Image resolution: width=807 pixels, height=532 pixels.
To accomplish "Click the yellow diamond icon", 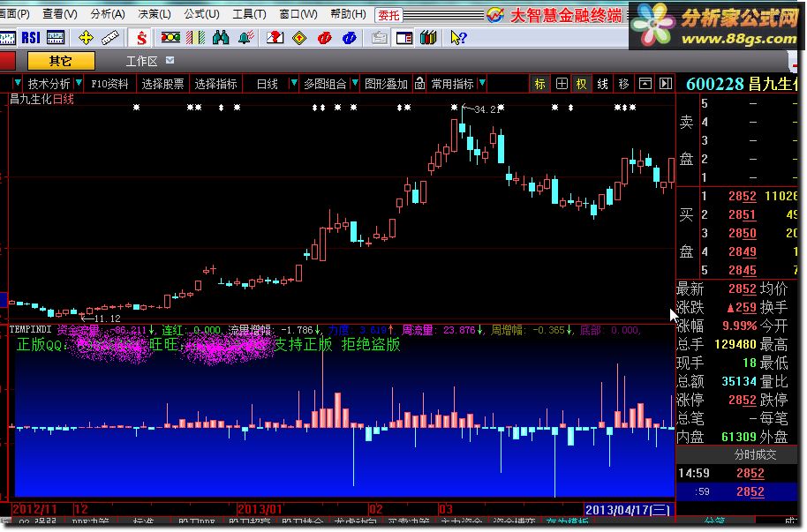I will 299,38.
